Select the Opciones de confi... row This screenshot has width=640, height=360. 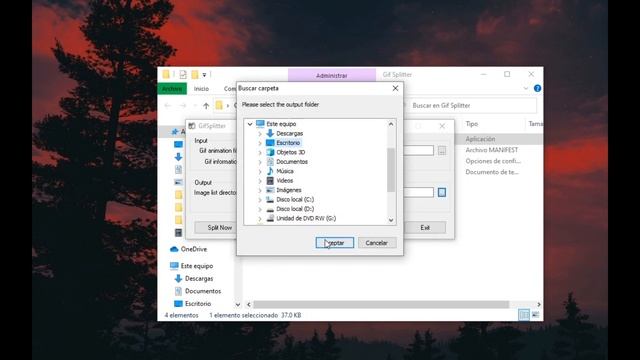click(x=493, y=161)
